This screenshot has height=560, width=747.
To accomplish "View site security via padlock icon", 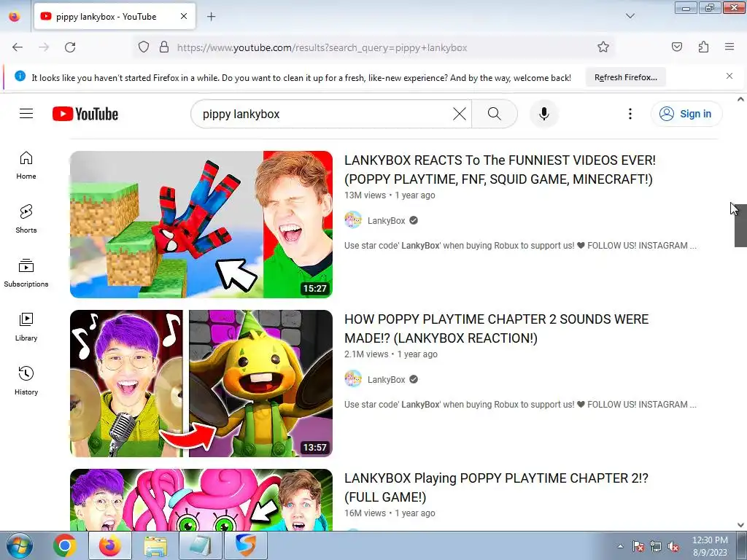I will 164,47.
